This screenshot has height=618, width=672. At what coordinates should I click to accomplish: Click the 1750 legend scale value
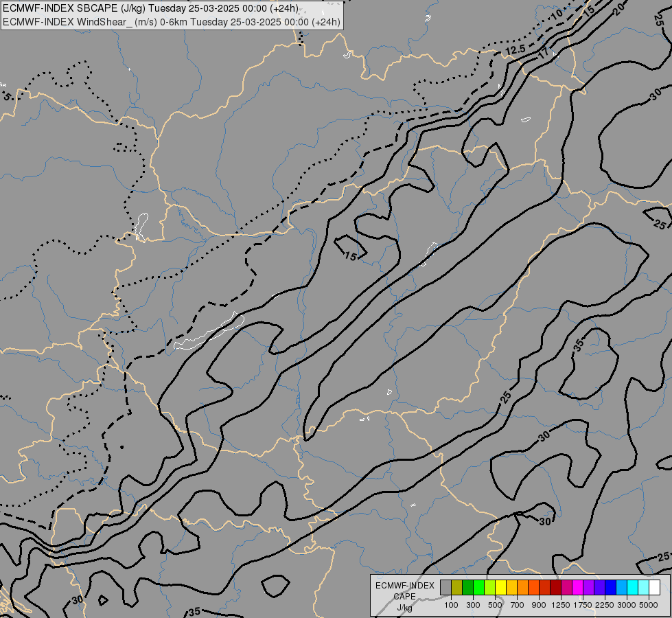coord(583,605)
